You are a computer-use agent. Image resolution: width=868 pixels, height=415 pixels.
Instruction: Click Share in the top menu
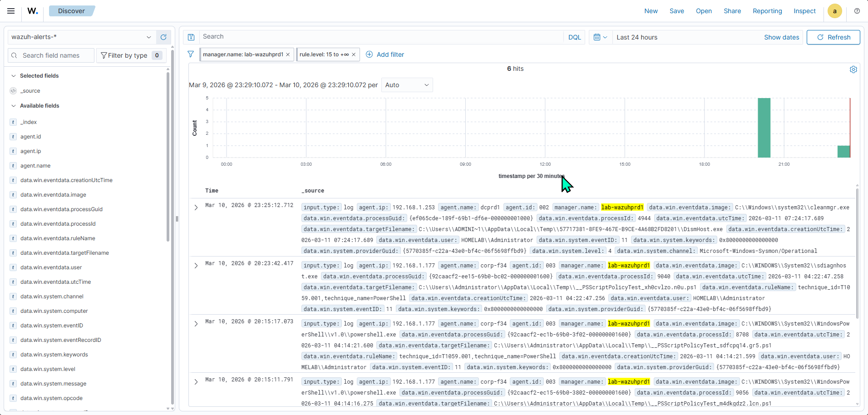pyautogui.click(x=732, y=11)
